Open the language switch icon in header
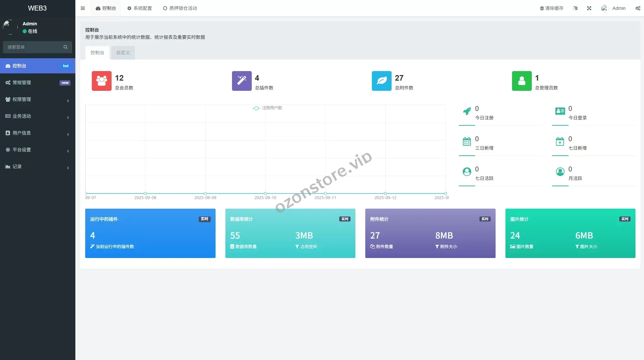 click(x=575, y=8)
